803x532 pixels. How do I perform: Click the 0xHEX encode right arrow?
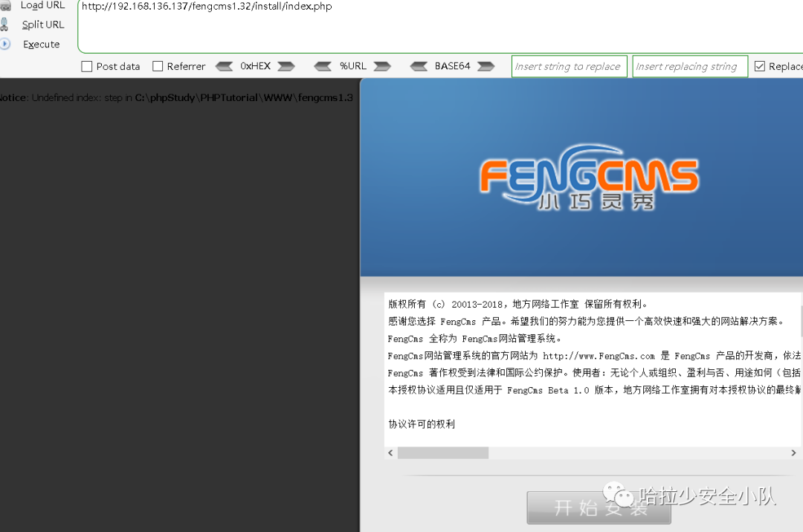tap(286, 66)
